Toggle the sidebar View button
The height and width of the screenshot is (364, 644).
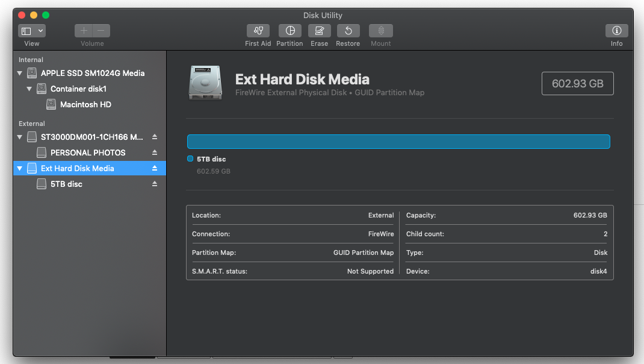point(26,31)
